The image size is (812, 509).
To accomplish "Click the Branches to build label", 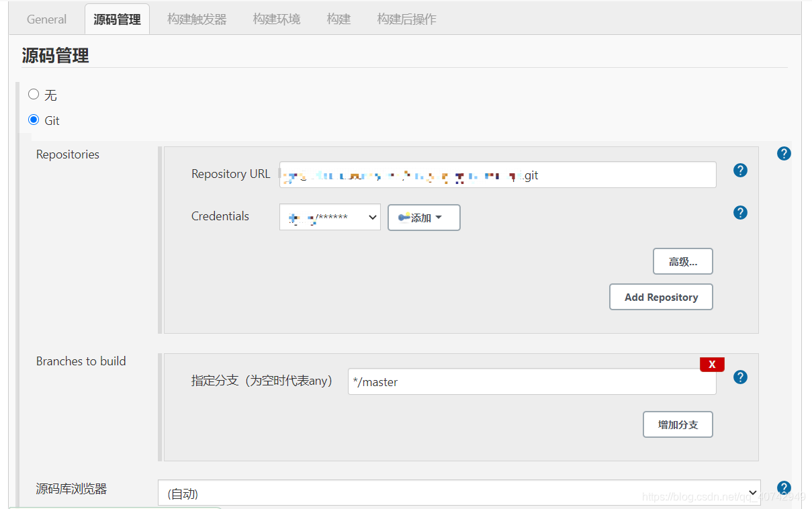I will coord(81,361).
